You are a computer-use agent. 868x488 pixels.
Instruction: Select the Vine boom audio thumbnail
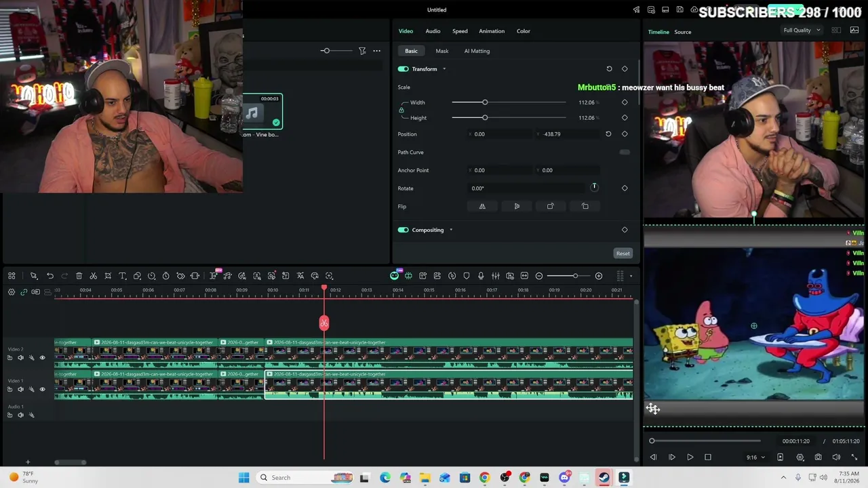tap(262, 112)
